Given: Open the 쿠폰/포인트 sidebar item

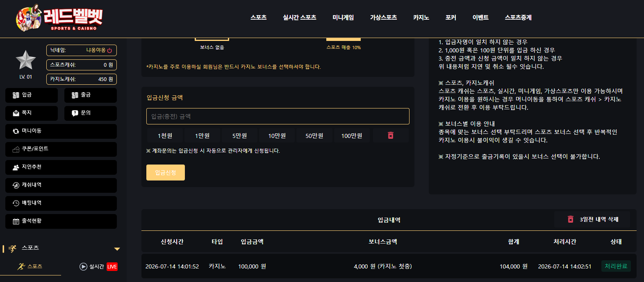Looking at the screenshot, I should click(x=61, y=149).
